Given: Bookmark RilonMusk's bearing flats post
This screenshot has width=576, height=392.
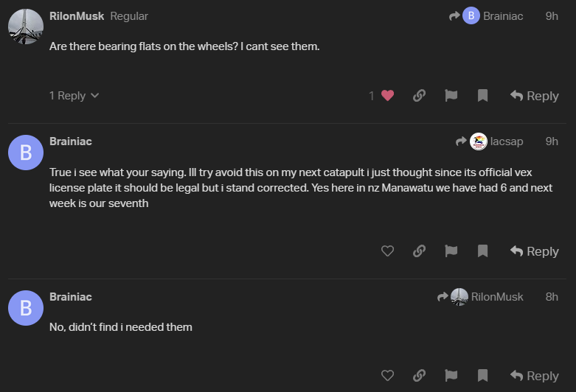Looking at the screenshot, I should click(482, 95).
